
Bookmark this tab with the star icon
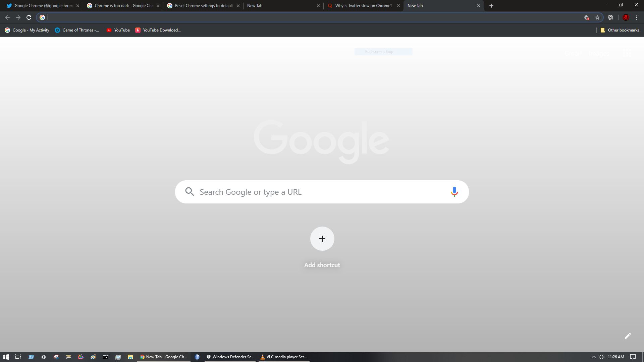point(597,17)
